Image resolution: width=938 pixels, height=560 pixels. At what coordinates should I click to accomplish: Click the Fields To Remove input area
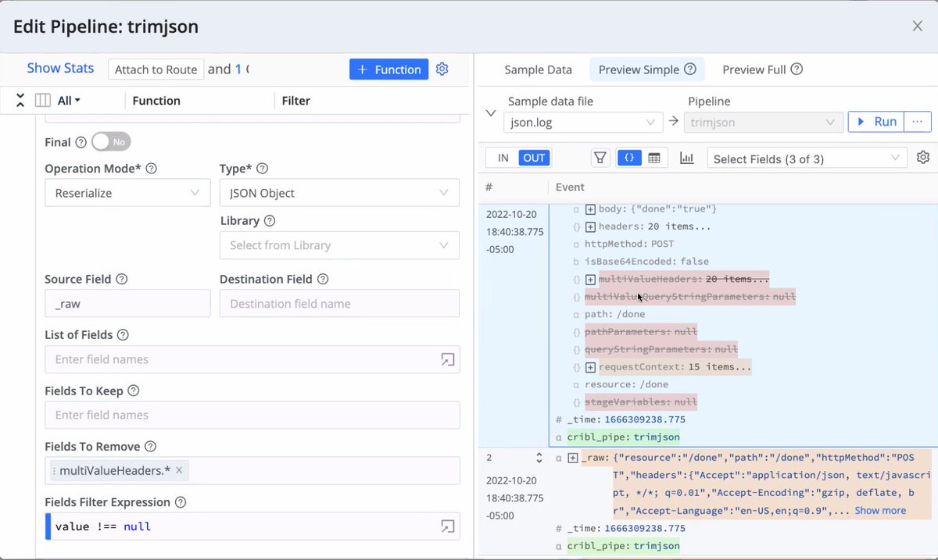point(252,470)
